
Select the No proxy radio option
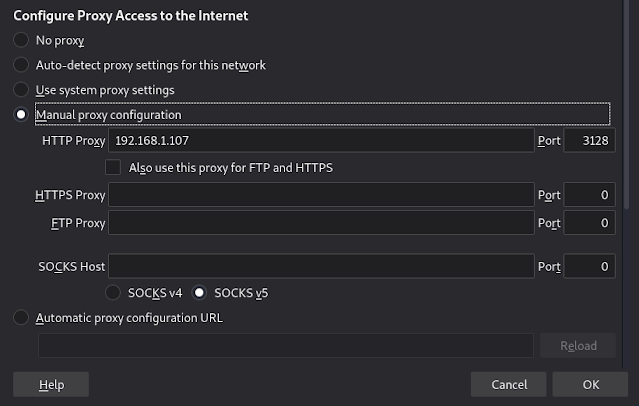[x=21, y=41]
